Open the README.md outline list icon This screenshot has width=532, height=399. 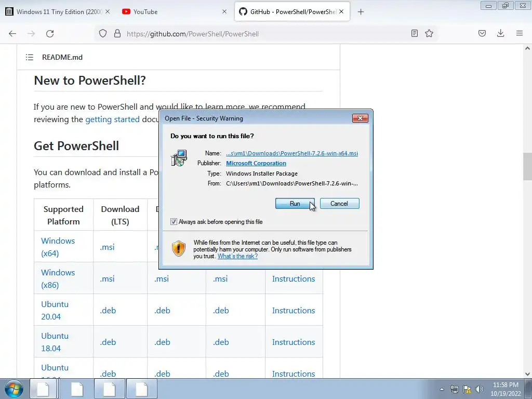click(30, 57)
